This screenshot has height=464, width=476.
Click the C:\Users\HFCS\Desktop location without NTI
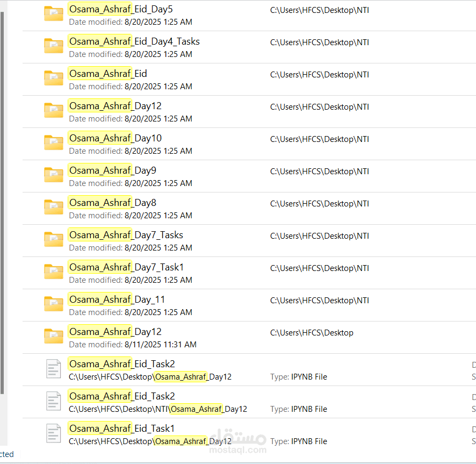point(312,333)
